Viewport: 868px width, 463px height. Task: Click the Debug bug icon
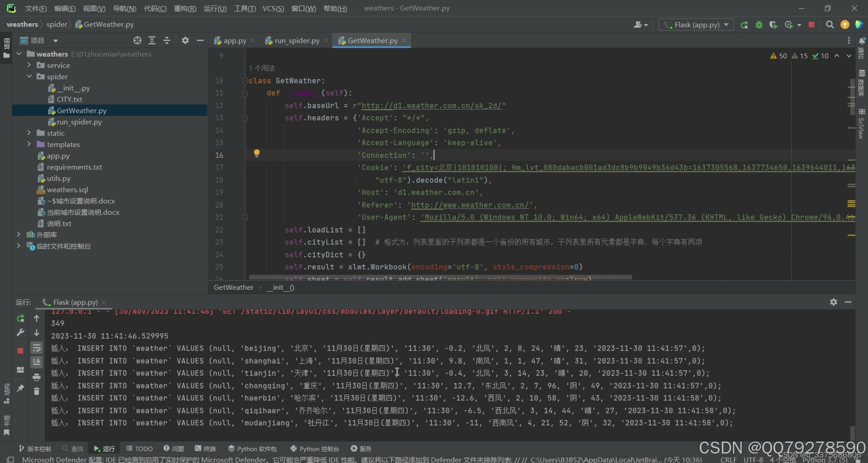tap(759, 25)
